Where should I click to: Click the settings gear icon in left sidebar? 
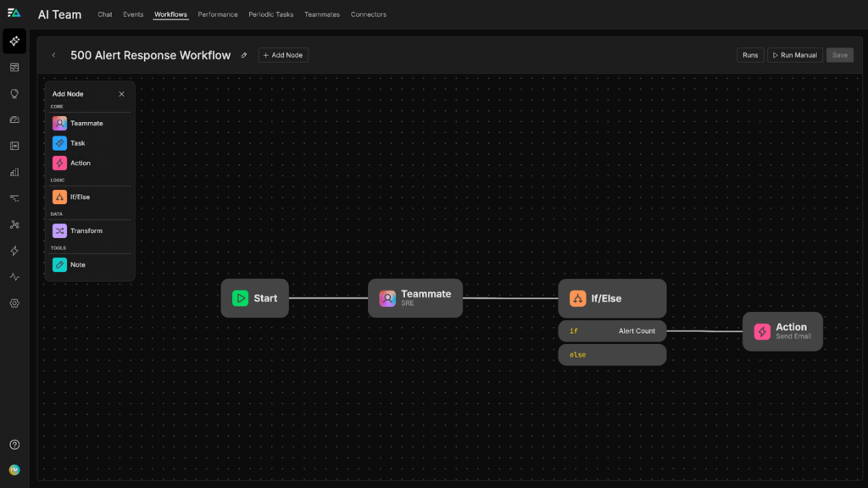14,303
